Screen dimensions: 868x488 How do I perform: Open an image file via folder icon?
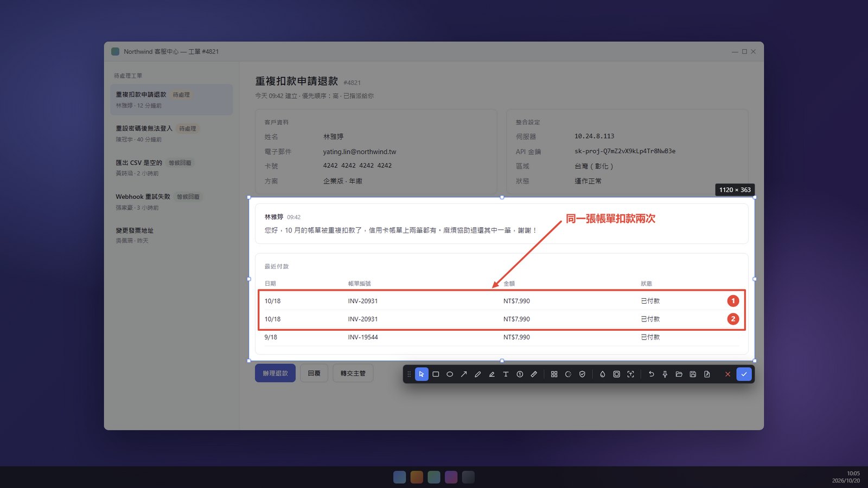(x=679, y=374)
